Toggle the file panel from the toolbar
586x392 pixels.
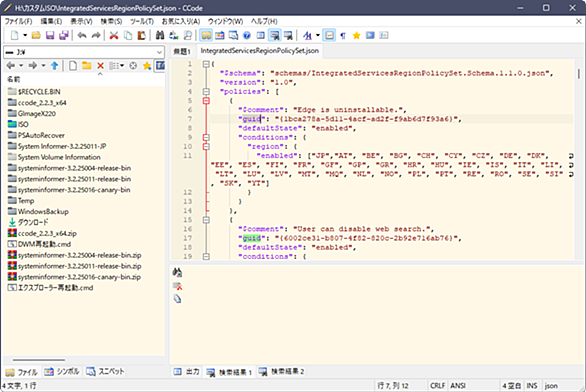click(x=206, y=36)
